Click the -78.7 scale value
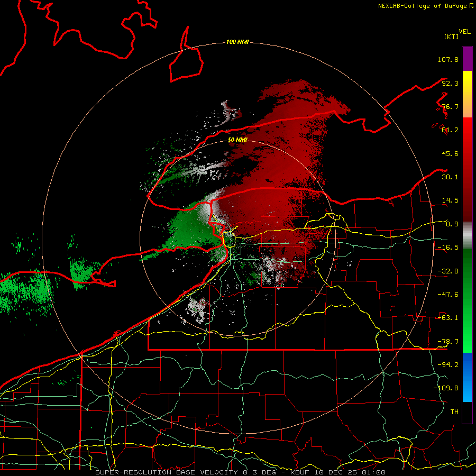This screenshot has height=476, width=476. pyautogui.click(x=448, y=342)
